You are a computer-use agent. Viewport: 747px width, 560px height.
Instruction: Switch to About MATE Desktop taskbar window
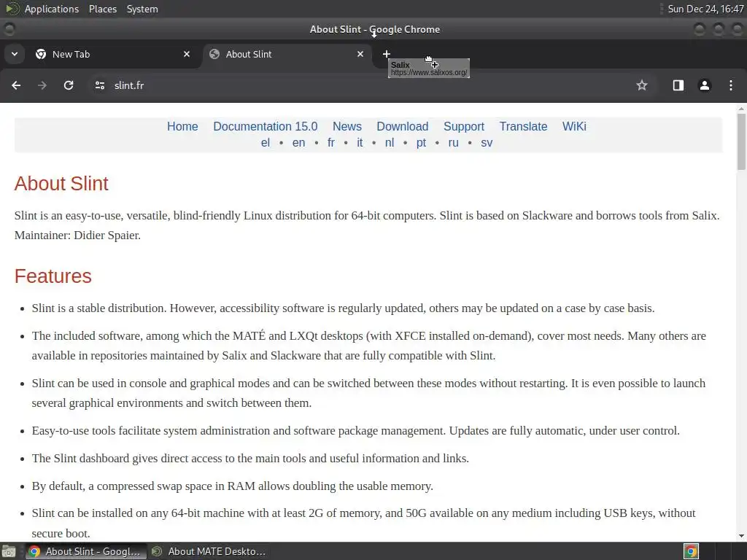208,551
